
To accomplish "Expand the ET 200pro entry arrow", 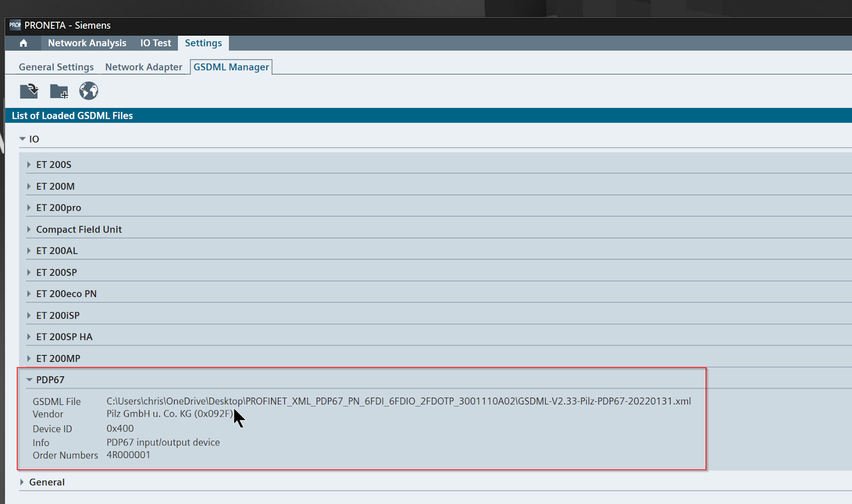I will coord(29,208).
